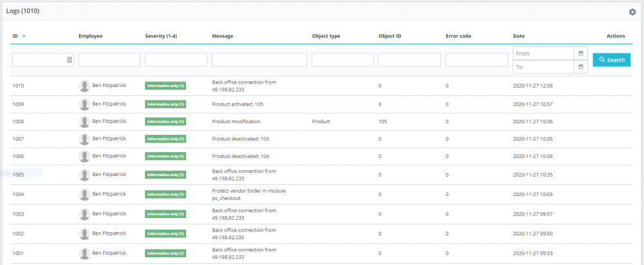Click ID cell 1006
This screenshot has height=265, width=644.
pyautogui.click(x=18, y=157)
